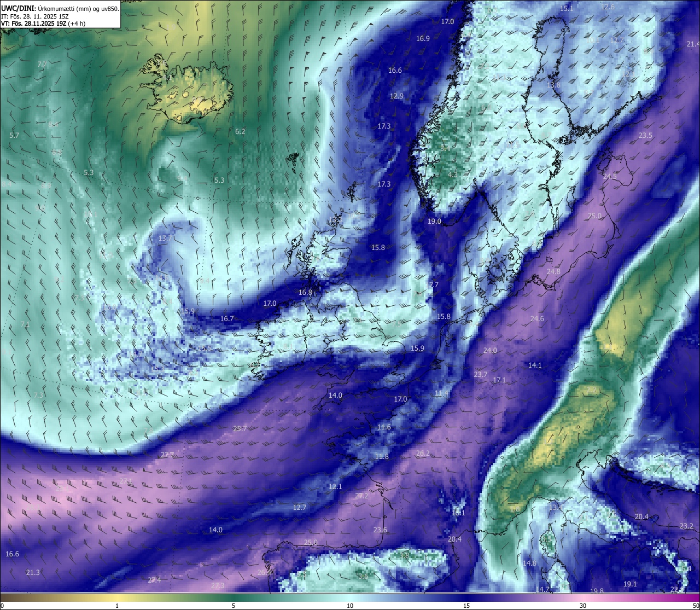Click the 11.8 value label
This screenshot has height=610, width=700.
pyautogui.click(x=382, y=456)
